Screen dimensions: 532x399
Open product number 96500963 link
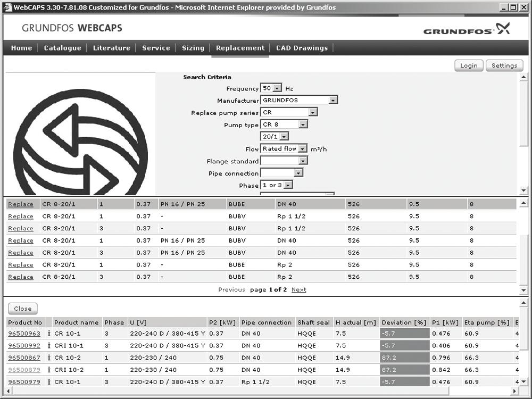click(x=24, y=334)
